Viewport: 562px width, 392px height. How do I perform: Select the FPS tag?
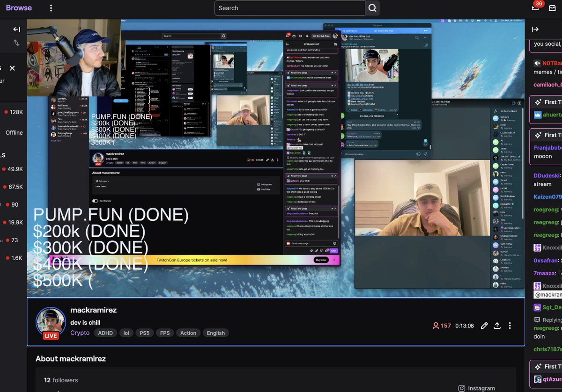click(164, 333)
